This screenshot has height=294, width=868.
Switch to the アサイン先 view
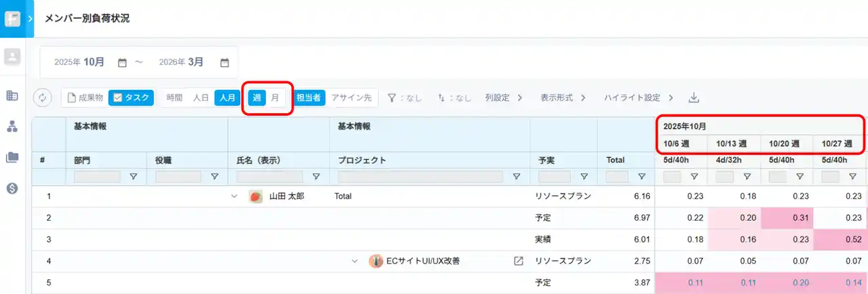[351, 98]
